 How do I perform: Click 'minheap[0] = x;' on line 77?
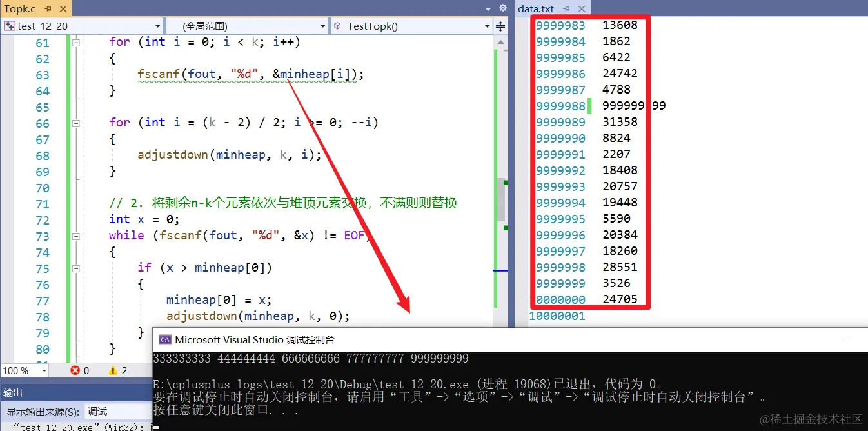(219, 300)
